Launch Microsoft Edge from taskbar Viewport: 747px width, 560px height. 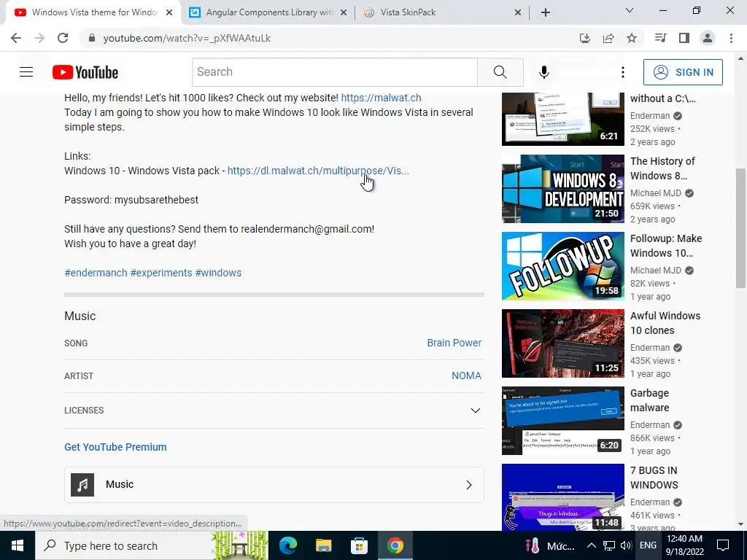click(x=288, y=545)
